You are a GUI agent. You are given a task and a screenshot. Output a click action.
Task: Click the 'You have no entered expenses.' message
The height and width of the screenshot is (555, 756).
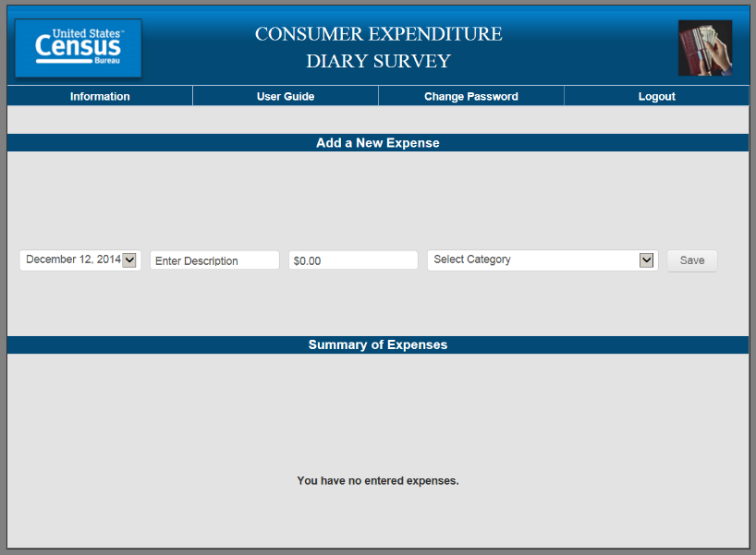click(378, 481)
